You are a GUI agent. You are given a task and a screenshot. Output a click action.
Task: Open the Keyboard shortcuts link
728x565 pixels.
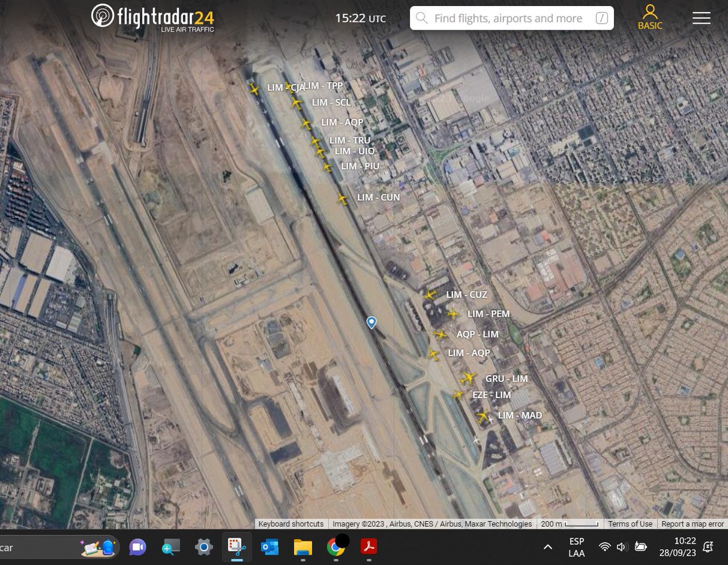[291, 524]
